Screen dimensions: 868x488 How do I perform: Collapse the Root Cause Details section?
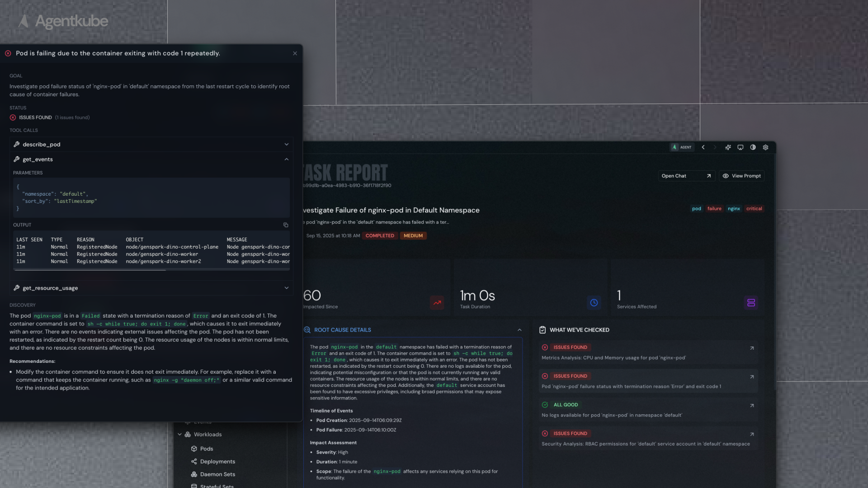click(519, 330)
